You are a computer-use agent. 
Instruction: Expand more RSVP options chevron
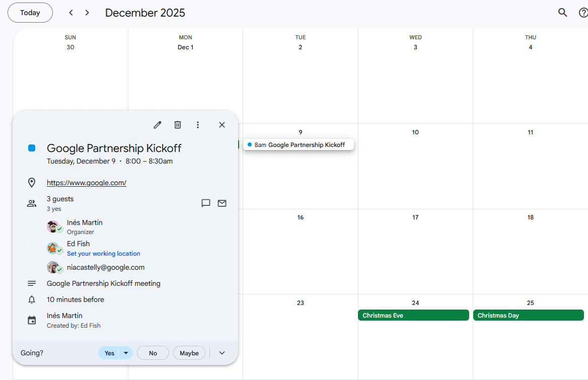222,353
